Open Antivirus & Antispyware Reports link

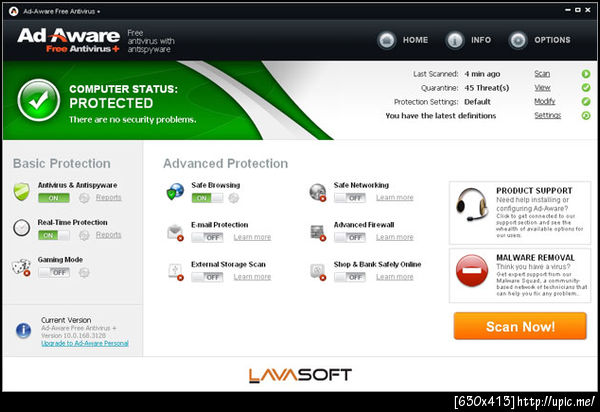coord(109,197)
